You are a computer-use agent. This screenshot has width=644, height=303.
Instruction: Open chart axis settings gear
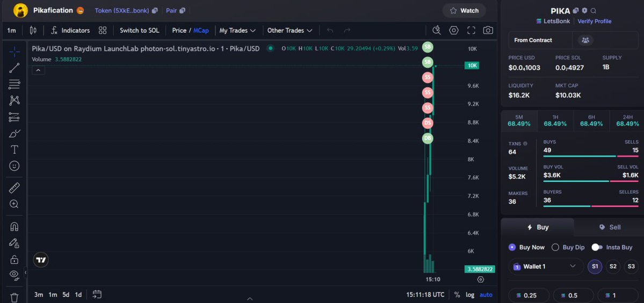(481, 279)
